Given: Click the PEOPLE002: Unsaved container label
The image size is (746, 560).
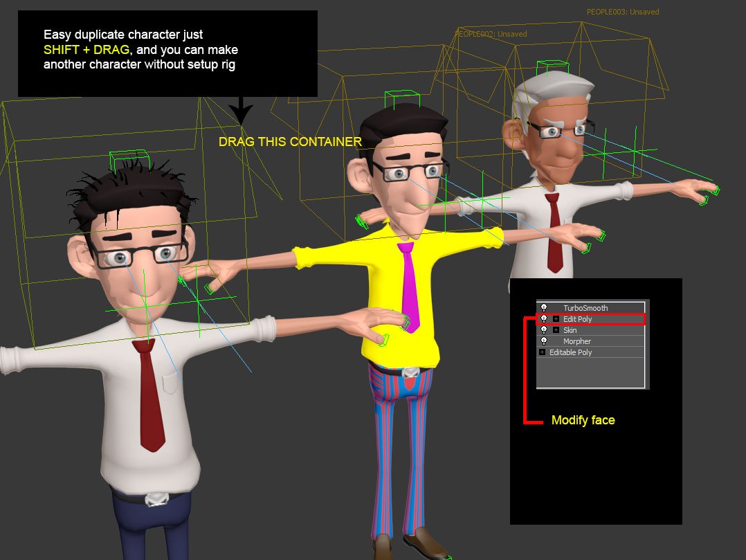Looking at the screenshot, I should coord(490,34).
